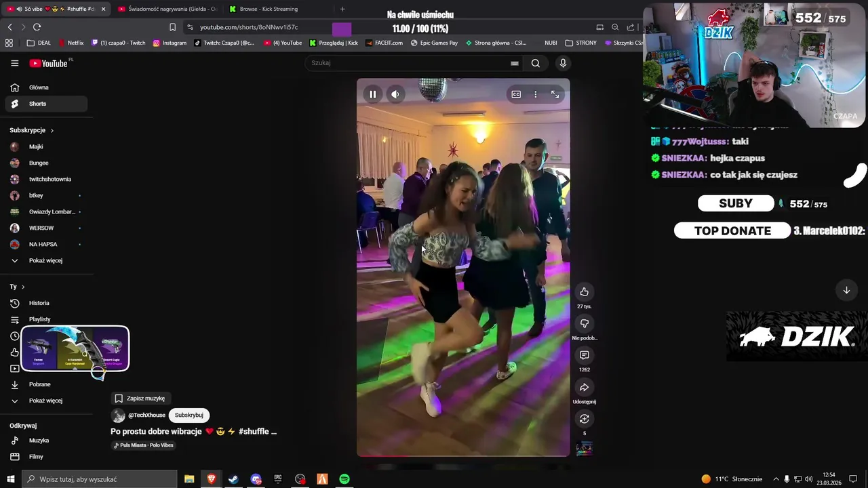Open the Netflix bookmark
The height and width of the screenshot is (488, 868).
71,43
